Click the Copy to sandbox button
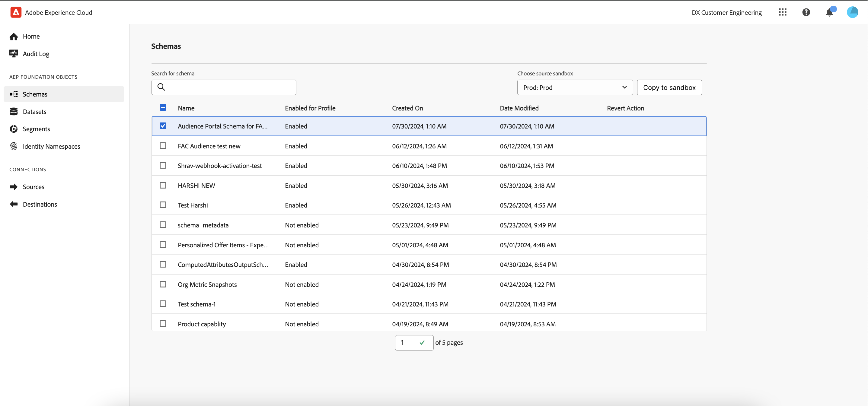This screenshot has height=406, width=868. click(669, 87)
